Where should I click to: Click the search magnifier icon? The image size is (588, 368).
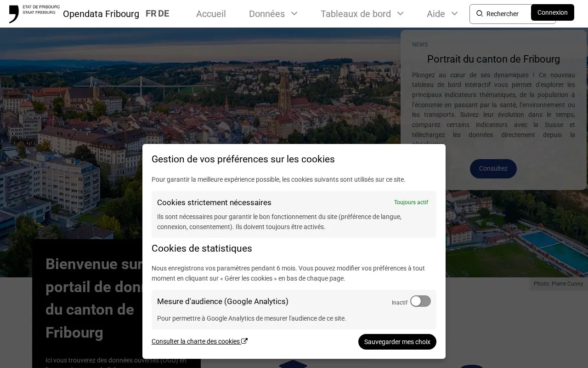(x=479, y=13)
